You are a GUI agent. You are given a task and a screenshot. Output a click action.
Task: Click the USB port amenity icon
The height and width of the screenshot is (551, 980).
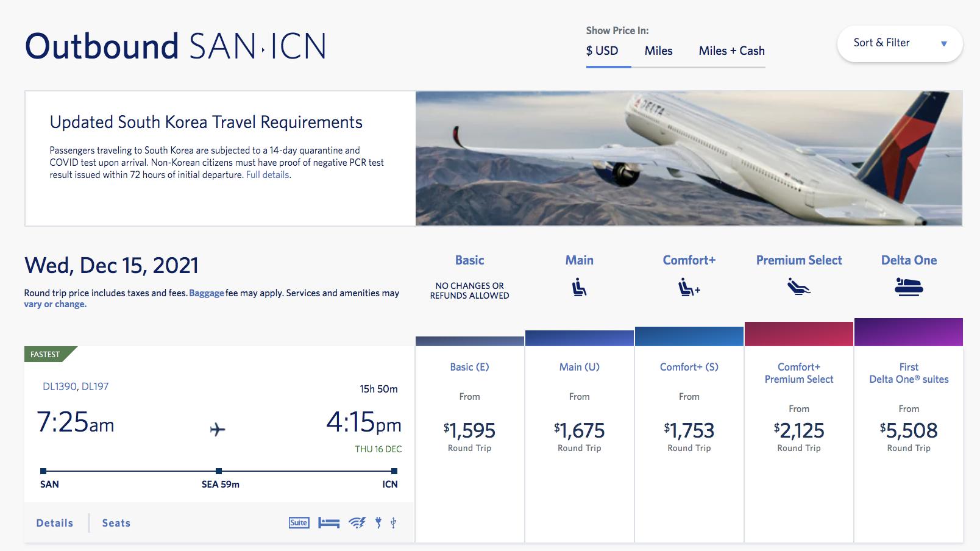(x=394, y=522)
